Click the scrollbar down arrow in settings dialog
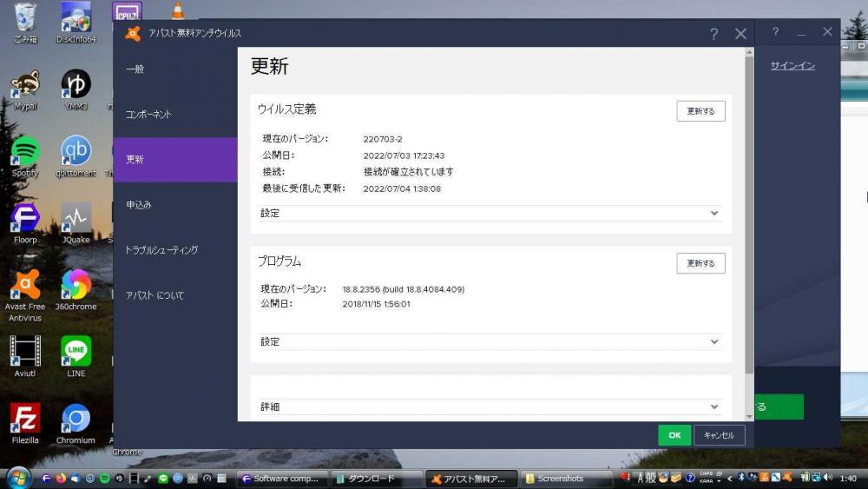The image size is (868, 489). 750,416
